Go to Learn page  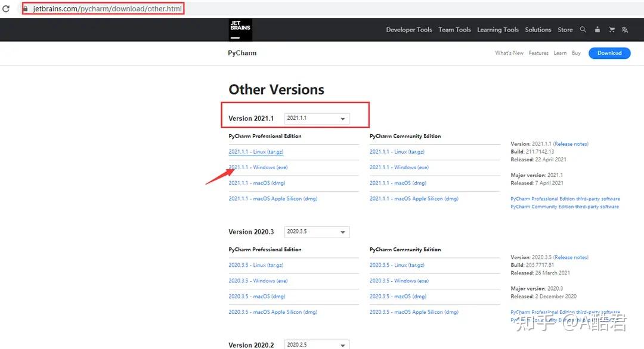tap(560, 53)
